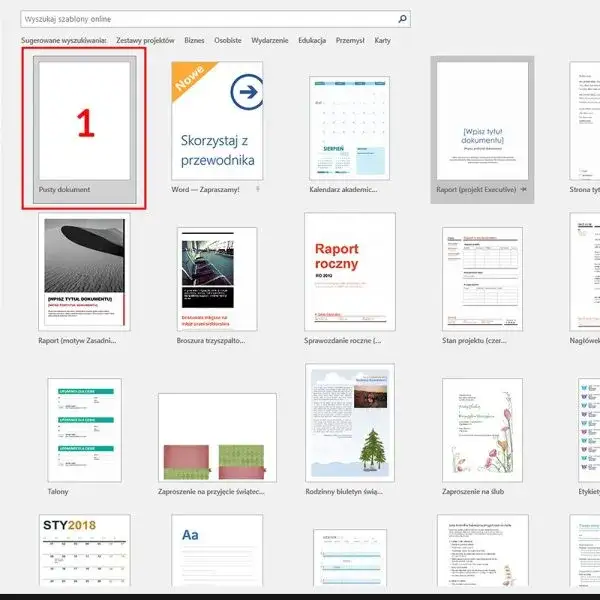Click the Strona ty... template thumbnail
600x600 pixels.
(x=585, y=121)
